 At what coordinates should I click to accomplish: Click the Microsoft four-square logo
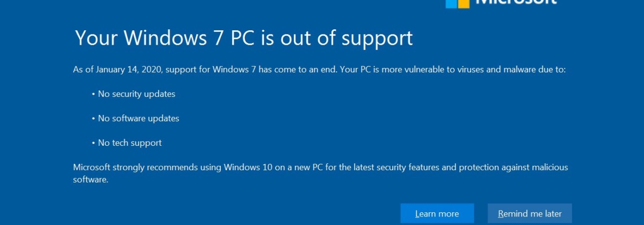[458, 4]
